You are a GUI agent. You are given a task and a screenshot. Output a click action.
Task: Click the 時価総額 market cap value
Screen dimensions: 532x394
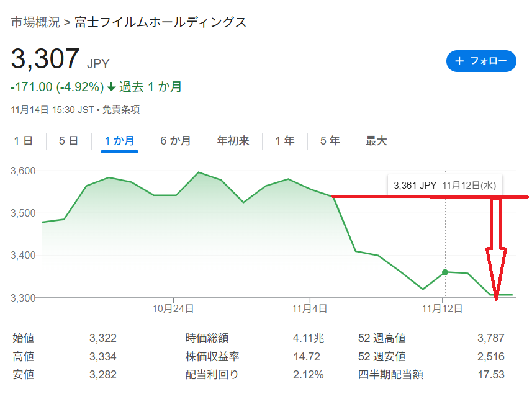click(x=309, y=338)
